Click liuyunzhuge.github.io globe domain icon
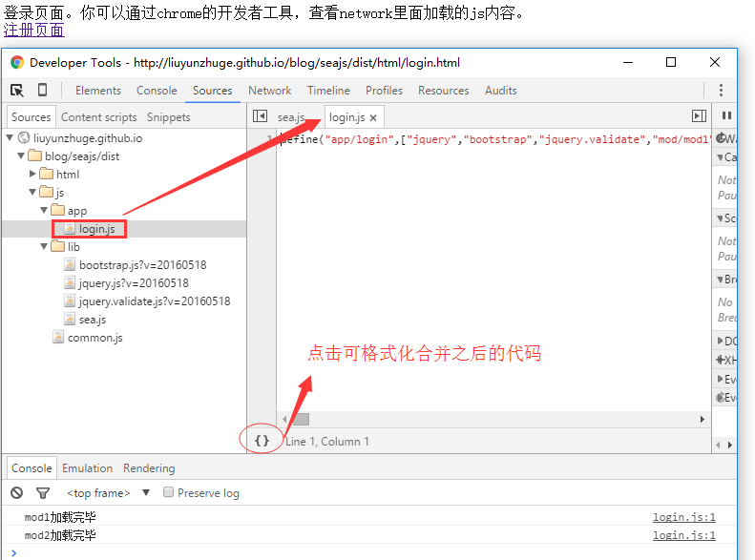 [x=24, y=138]
